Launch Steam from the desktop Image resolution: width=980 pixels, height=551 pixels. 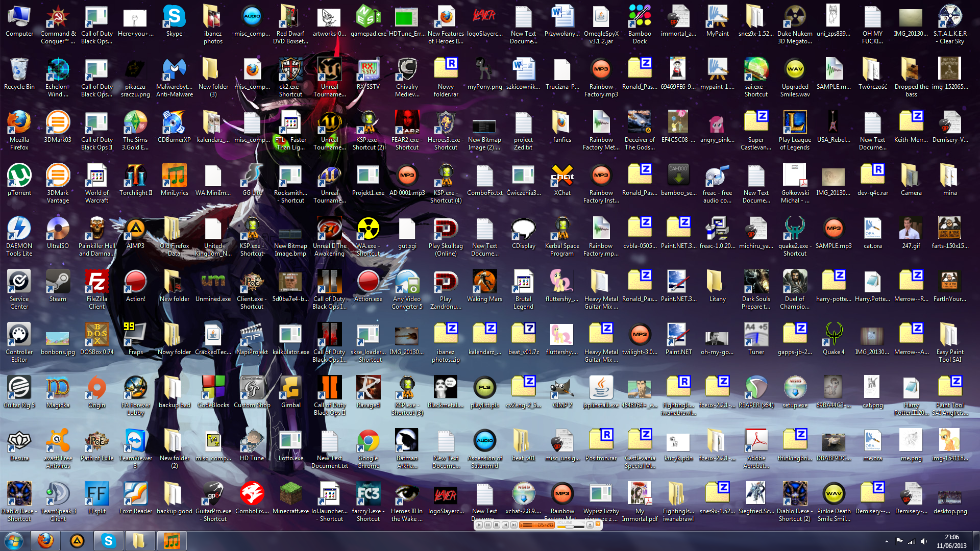[58, 286]
